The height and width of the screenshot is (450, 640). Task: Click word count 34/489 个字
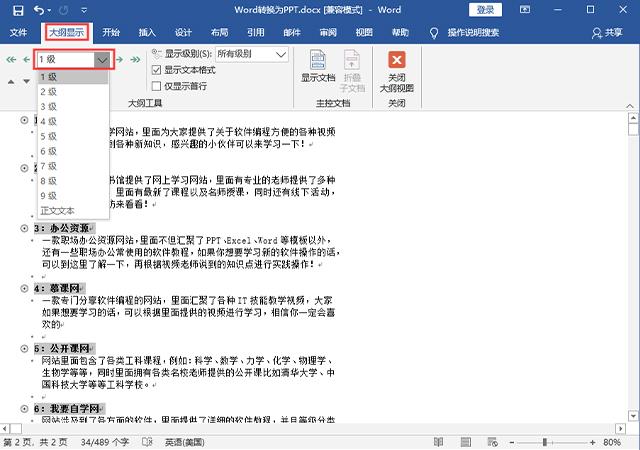[x=104, y=442]
